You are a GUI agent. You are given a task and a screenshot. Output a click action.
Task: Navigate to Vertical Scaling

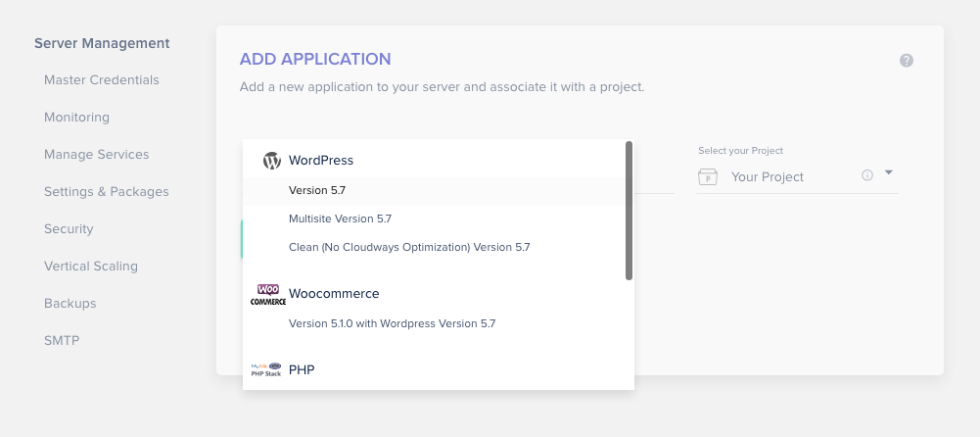[x=91, y=267]
